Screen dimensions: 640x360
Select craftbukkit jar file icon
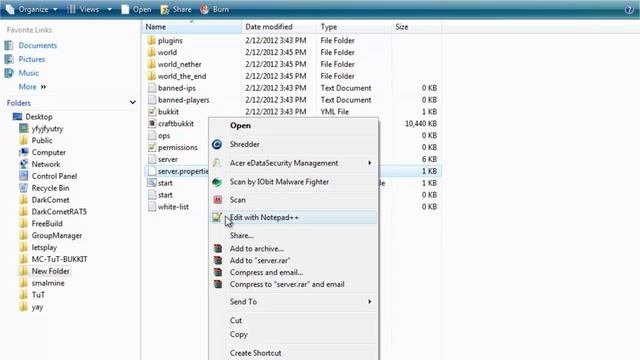click(152, 123)
